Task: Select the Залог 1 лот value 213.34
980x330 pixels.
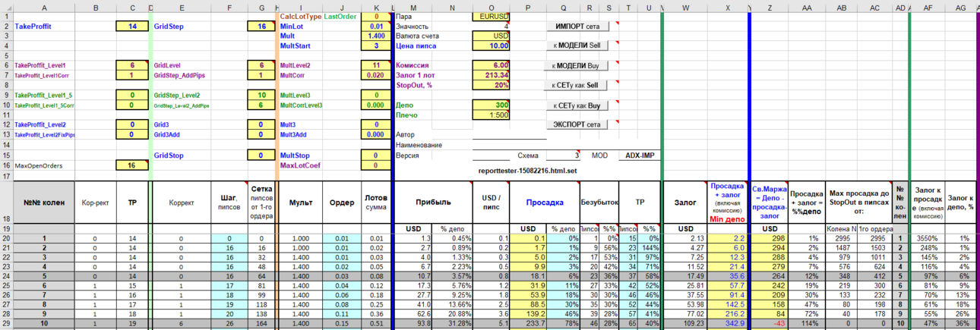Action: [x=492, y=75]
